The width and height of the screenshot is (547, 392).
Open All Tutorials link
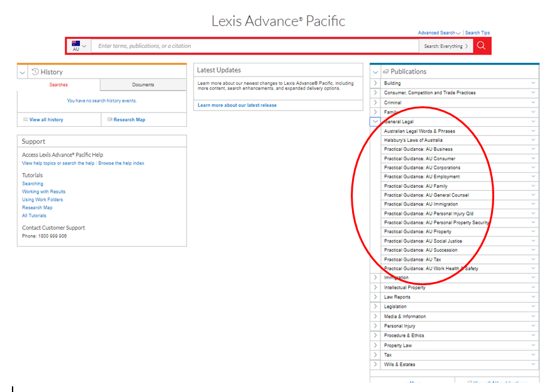[34, 215]
